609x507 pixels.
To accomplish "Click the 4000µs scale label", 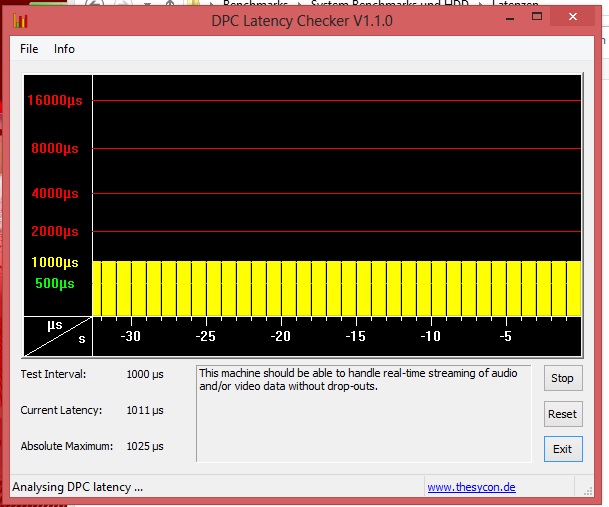I will tap(55, 193).
